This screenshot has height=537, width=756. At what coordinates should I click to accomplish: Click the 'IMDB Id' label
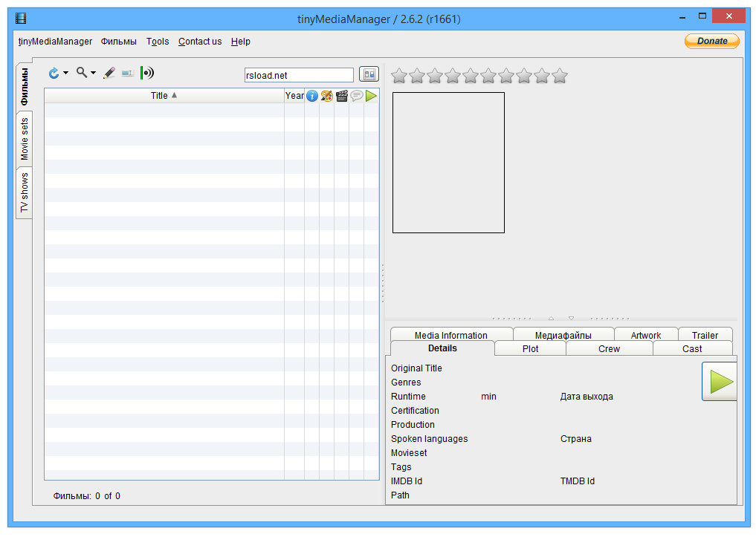tap(407, 481)
